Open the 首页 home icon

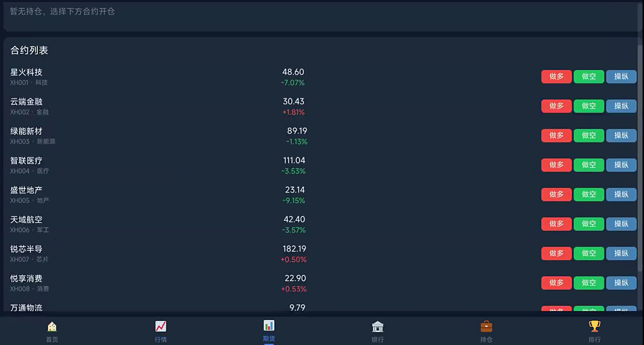[x=52, y=326]
